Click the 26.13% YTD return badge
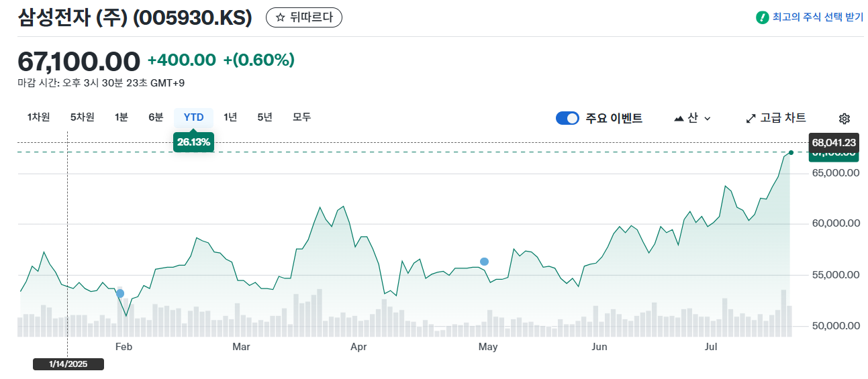This screenshot has width=868, height=379. (194, 142)
